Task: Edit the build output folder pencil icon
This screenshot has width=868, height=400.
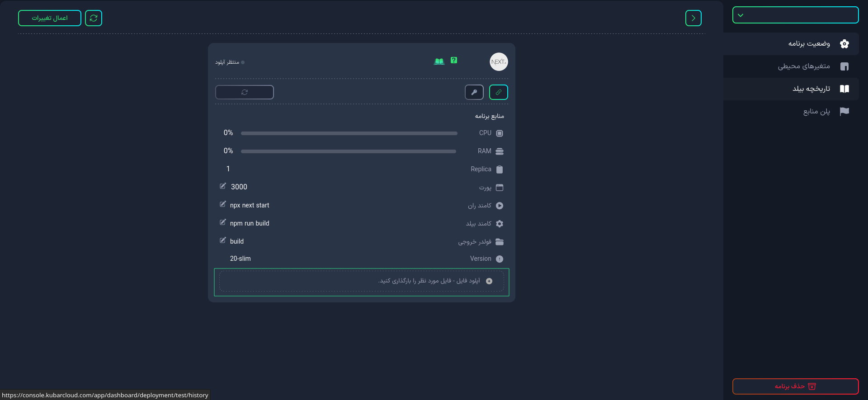Action: [x=223, y=240]
